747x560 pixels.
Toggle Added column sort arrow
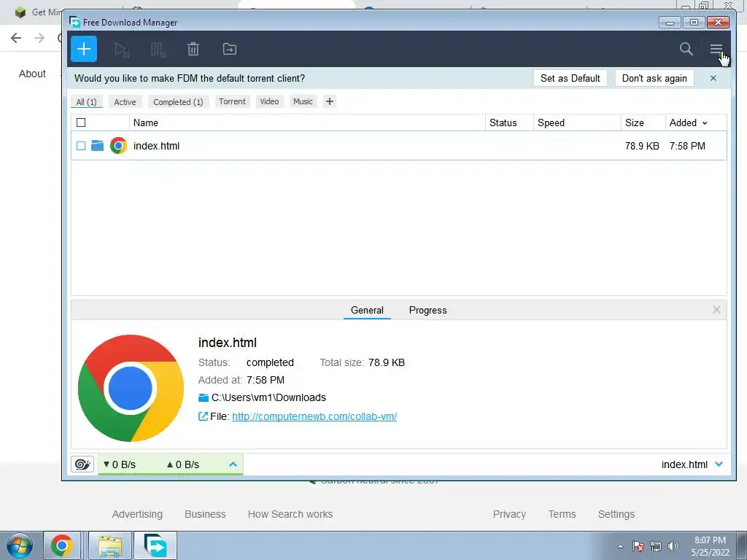coord(705,122)
